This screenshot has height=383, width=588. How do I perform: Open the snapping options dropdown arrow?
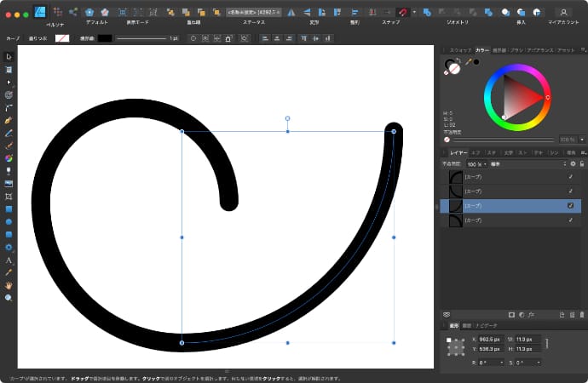click(x=413, y=12)
